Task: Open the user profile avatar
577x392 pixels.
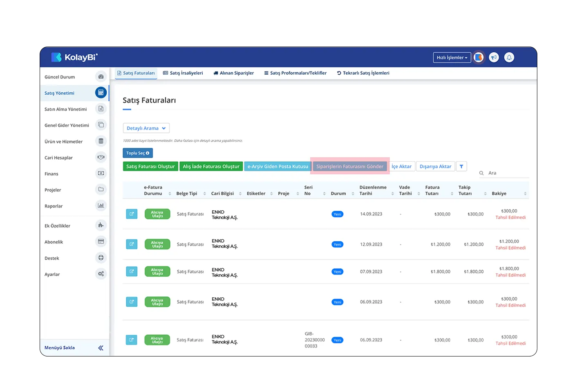Action: click(x=479, y=58)
